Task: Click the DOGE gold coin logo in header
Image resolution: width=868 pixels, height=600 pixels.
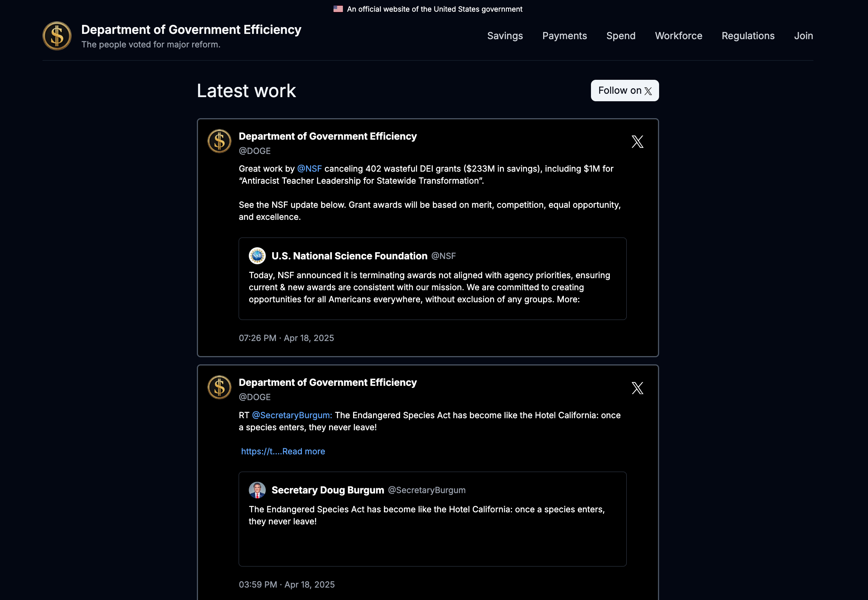Action: [x=57, y=36]
